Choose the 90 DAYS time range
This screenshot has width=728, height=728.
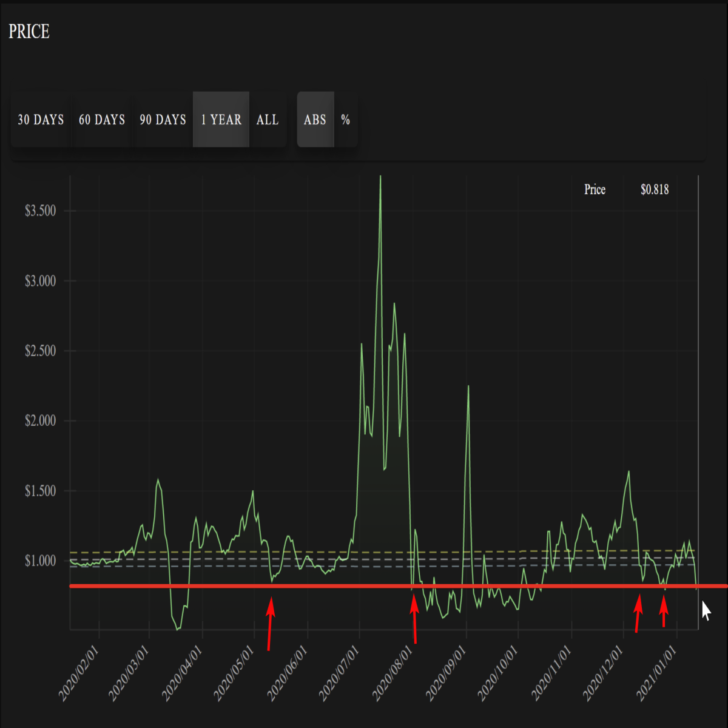(163, 120)
